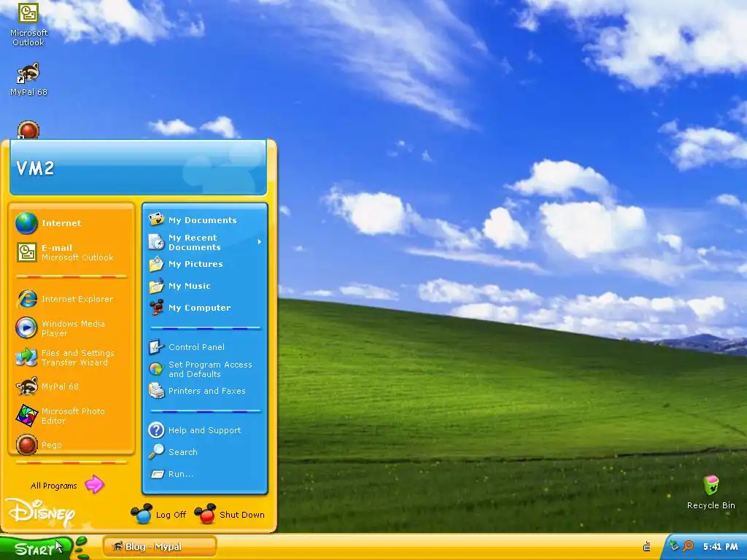
Task: Click Control Panel icon
Action: coord(156,346)
